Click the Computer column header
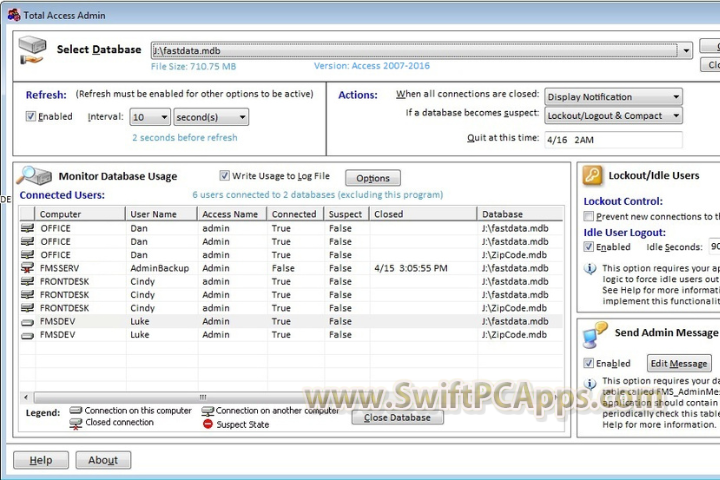Image resolution: width=720 pixels, height=480 pixels. click(x=80, y=214)
